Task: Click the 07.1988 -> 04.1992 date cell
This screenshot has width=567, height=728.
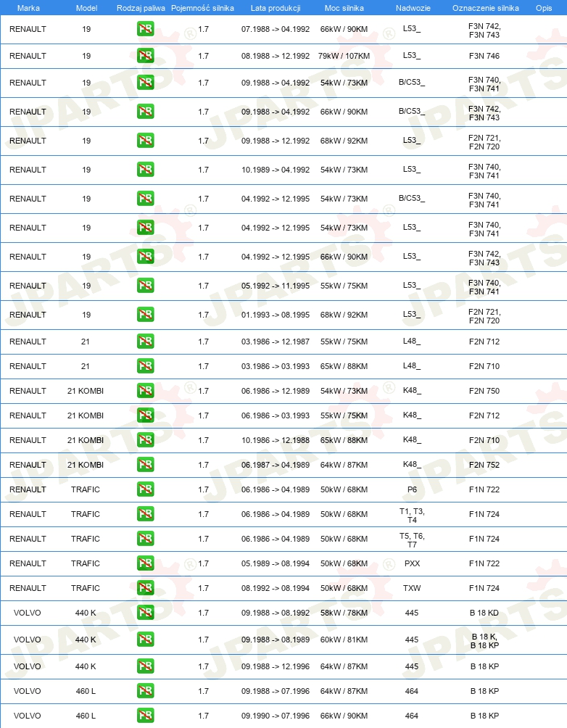Action: (276, 29)
